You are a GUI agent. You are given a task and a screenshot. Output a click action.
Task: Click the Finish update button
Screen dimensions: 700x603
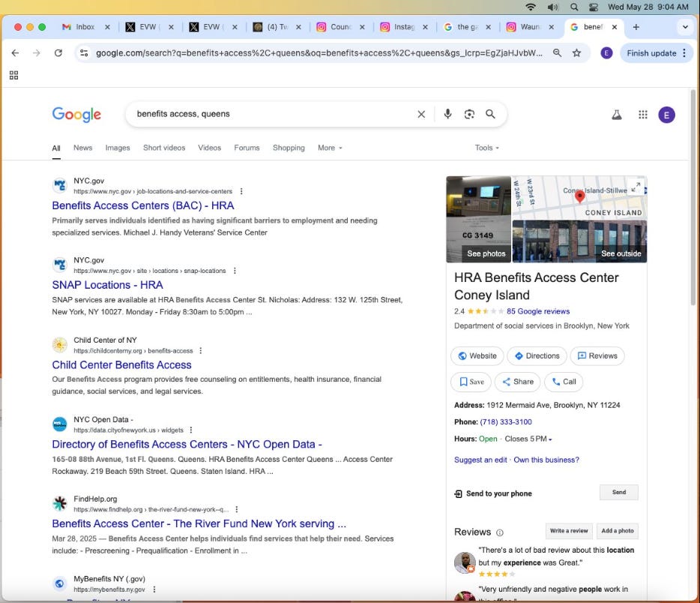click(x=651, y=53)
